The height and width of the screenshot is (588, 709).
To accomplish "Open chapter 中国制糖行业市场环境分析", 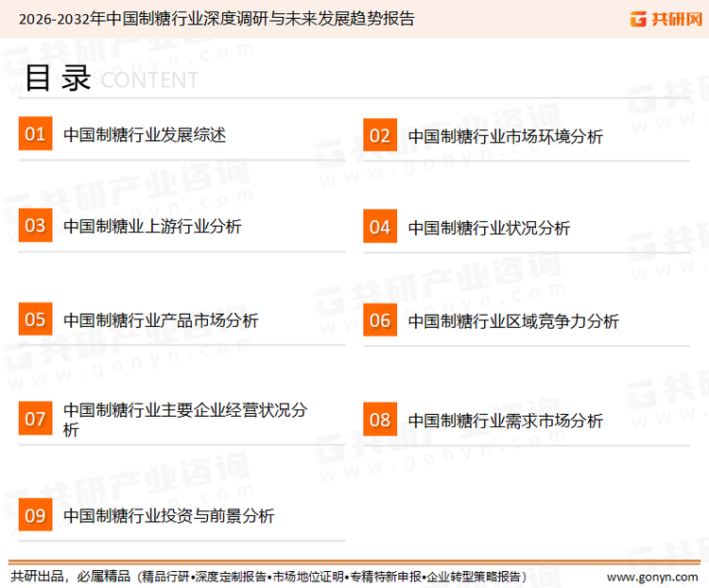I will click(x=505, y=137).
